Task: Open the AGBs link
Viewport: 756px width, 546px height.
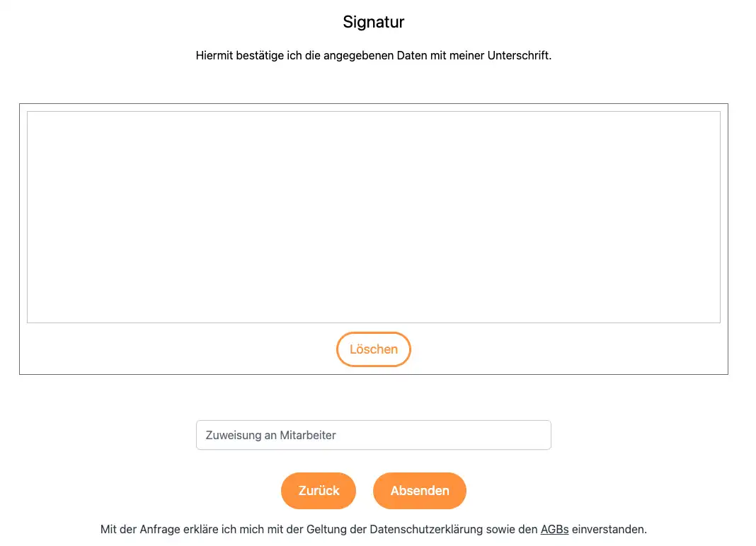Action: tap(554, 529)
